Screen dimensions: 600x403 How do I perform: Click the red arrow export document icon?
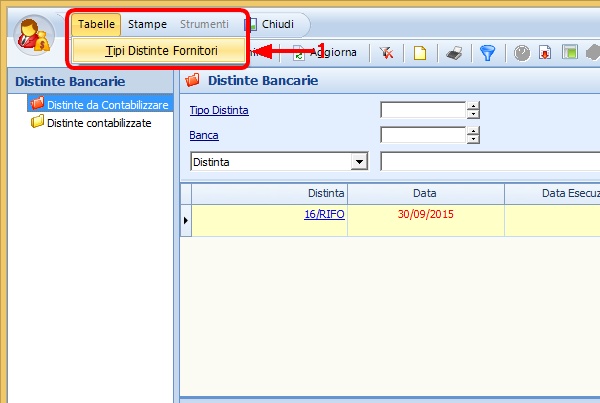coord(545,53)
